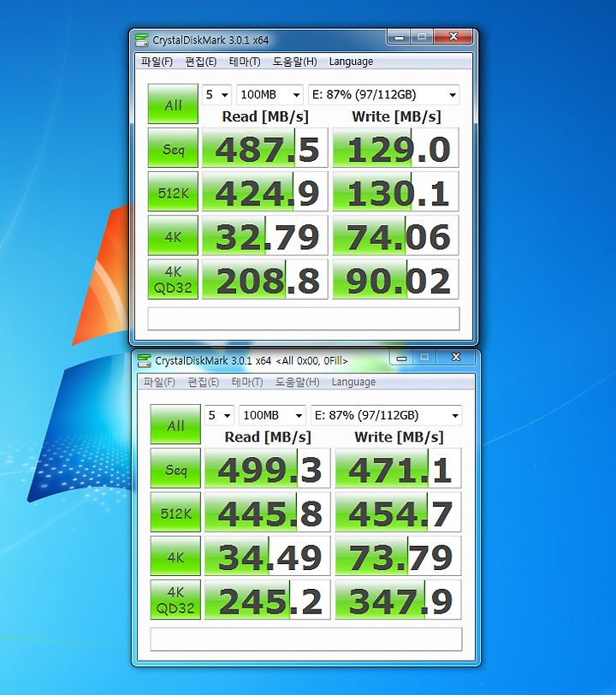Run Seq test in top window
Viewport: 616px width, 695px height.
pyautogui.click(x=173, y=147)
